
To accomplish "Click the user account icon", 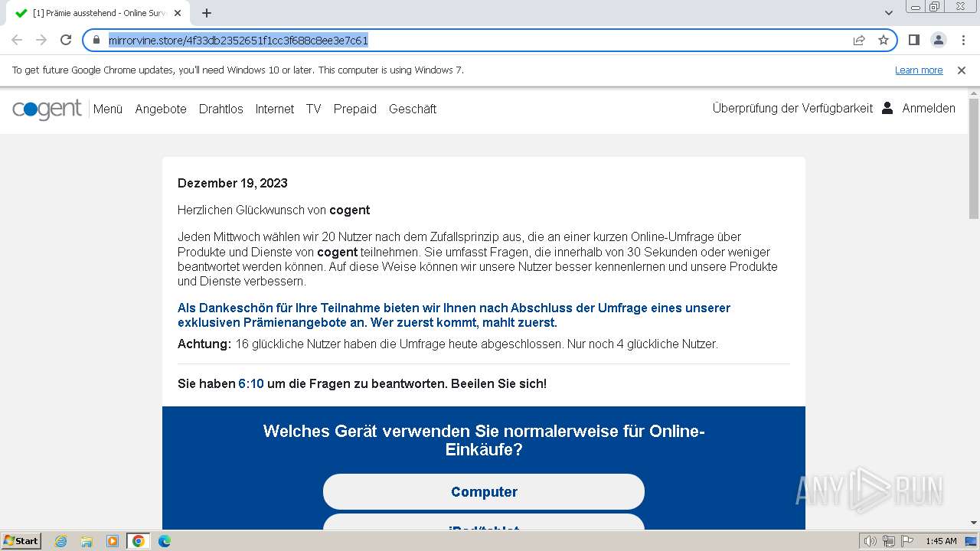I will coord(887,108).
